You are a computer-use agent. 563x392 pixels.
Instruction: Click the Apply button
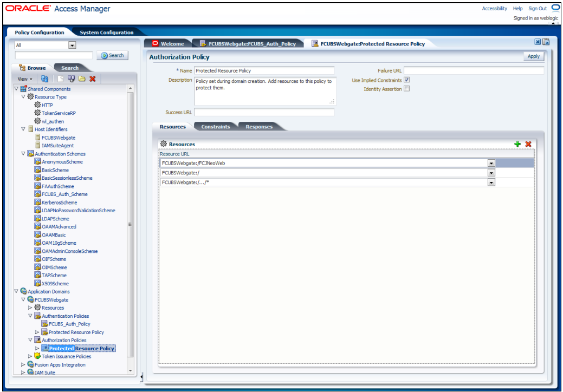point(533,56)
